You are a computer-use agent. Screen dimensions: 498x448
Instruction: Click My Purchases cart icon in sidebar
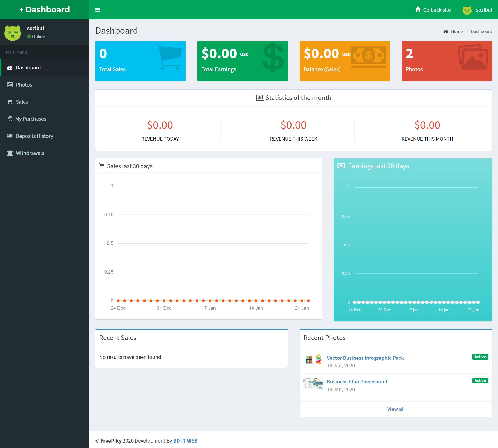coord(10,119)
